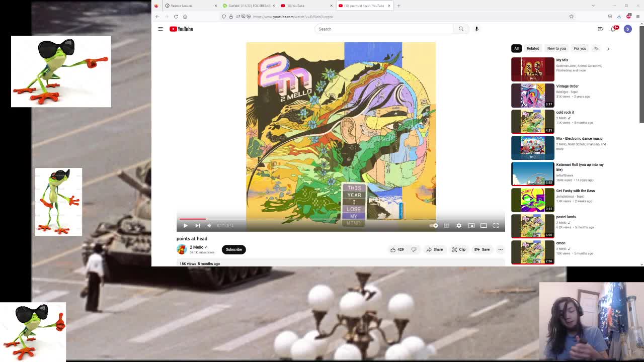Open My Mix playlist thumbnail
This screenshot has width=644, height=362.
pyautogui.click(x=533, y=69)
